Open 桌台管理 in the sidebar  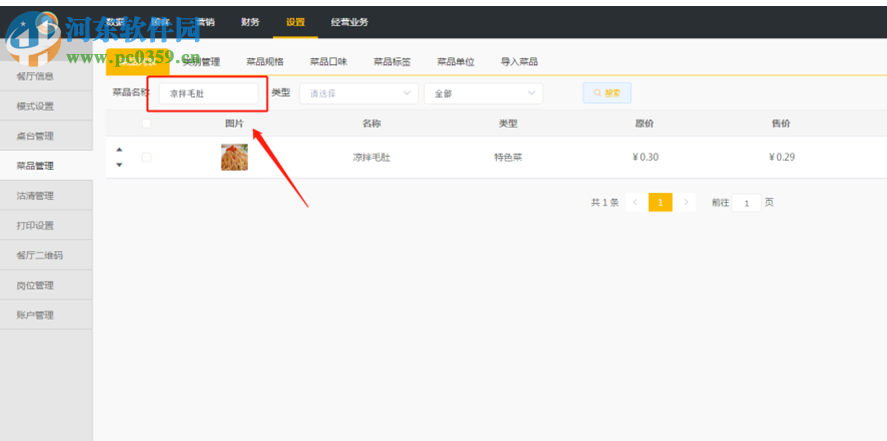pos(46,136)
